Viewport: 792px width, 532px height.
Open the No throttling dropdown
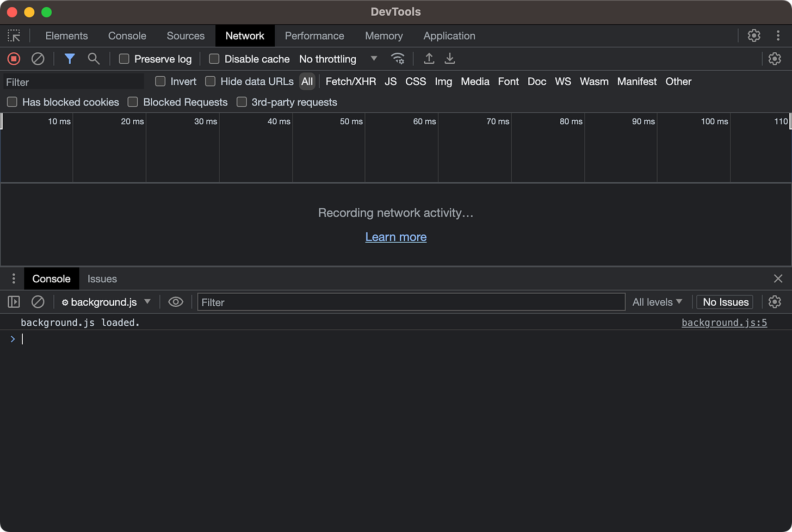click(338, 59)
